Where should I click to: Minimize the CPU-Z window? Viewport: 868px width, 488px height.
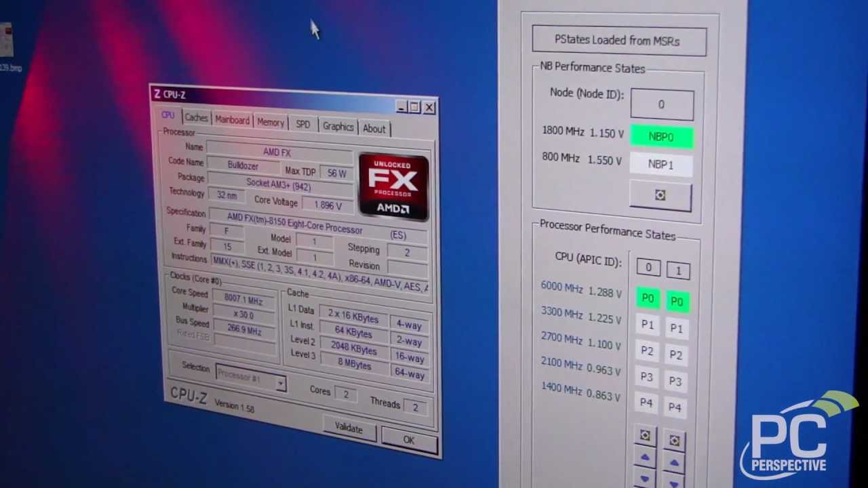(x=401, y=106)
